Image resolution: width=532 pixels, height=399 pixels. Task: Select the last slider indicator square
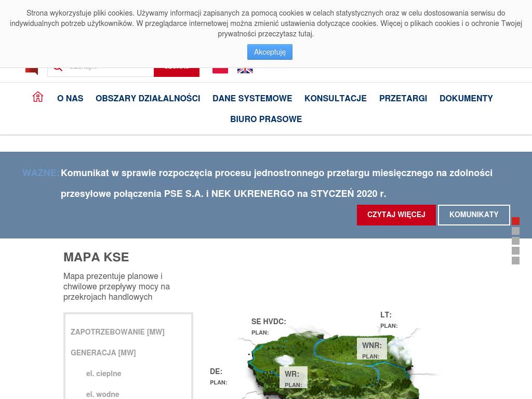pos(515,260)
